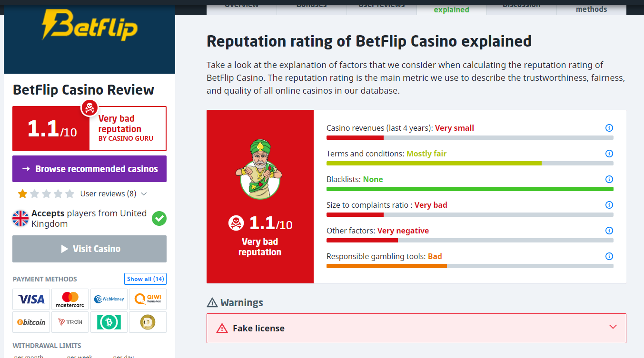Open info icon beside Terms and conditions
644x358 pixels.
pos(609,154)
